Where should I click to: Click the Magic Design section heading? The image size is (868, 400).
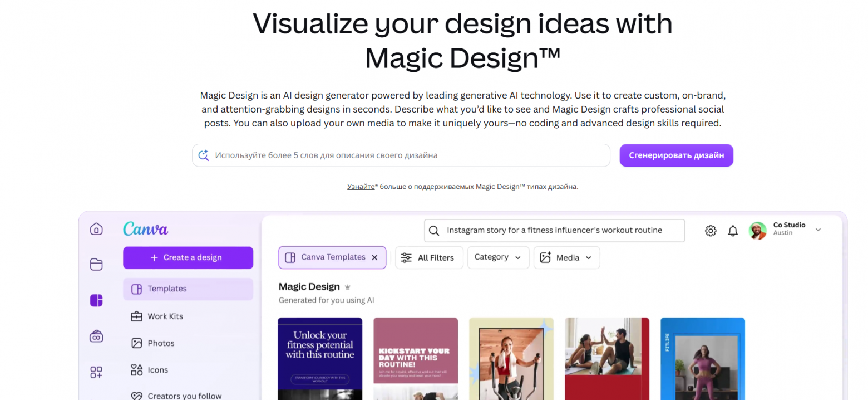309,287
